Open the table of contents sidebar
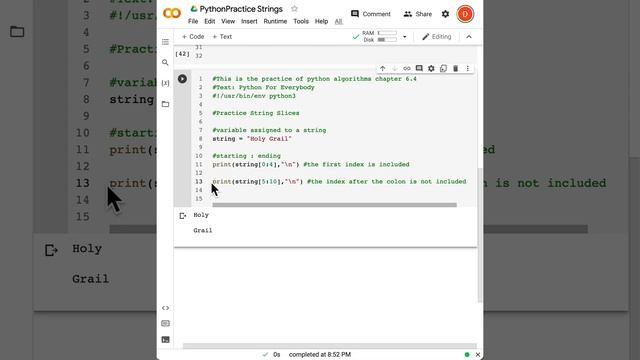640x360 pixels. 165,42
